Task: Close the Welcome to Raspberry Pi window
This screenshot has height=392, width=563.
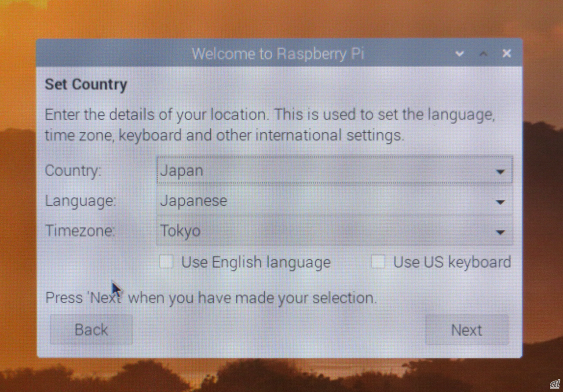Action: 507,53
